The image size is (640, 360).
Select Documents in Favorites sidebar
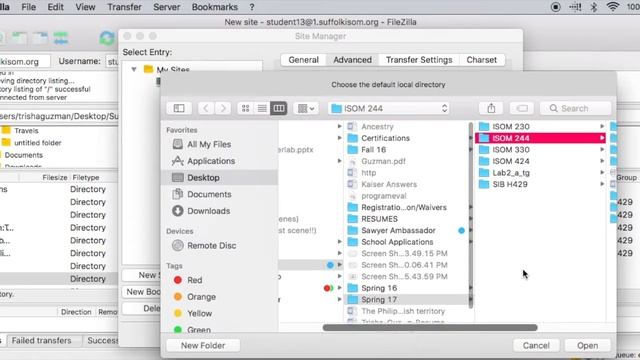pos(209,194)
